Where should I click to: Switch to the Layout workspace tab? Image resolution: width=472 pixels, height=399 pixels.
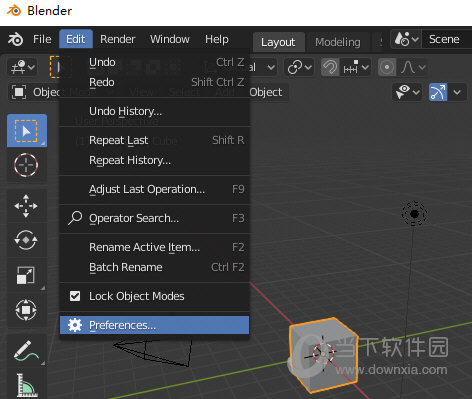click(278, 42)
